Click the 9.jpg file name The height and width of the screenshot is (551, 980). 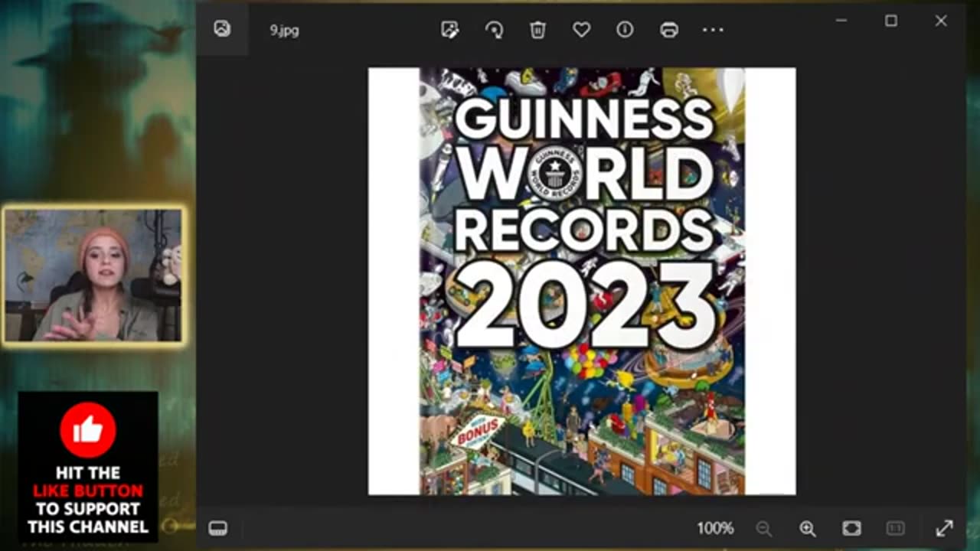tap(284, 31)
